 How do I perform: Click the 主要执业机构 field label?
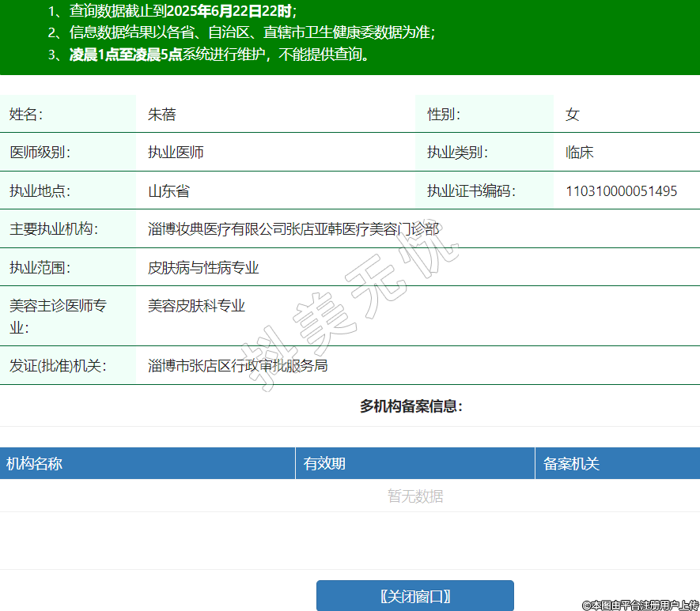[52, 229]
